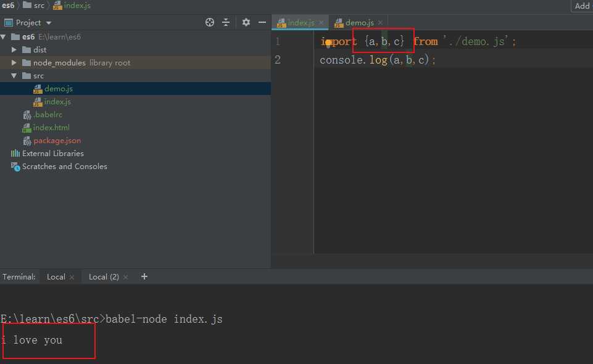593x364 pixels.
Task: Add a new terminal session with plus
Action: click(x=144, y=276)
